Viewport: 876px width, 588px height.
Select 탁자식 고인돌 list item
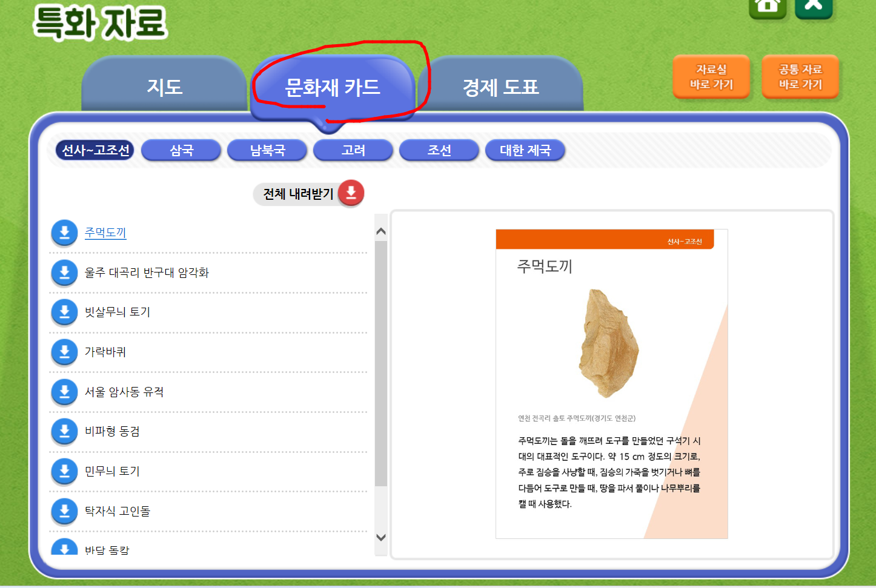point(118,511)
